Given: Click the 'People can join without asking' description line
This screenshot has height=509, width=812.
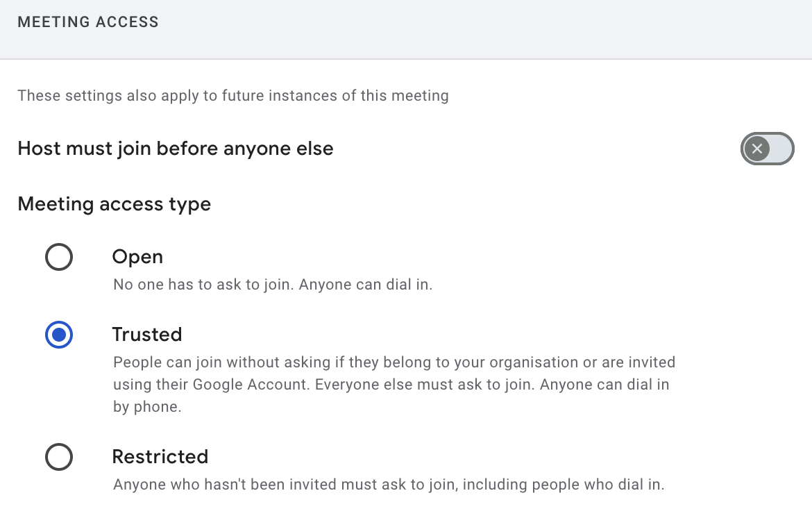Looking at the screenshot, I should 394,362.
